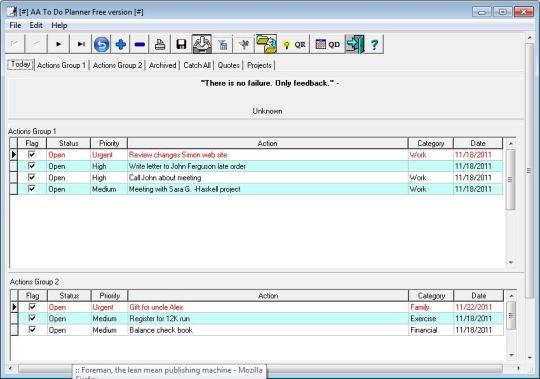Select 'Balance check book' action cell
This screenshot has height=379, width=540.
click(268, 330)
